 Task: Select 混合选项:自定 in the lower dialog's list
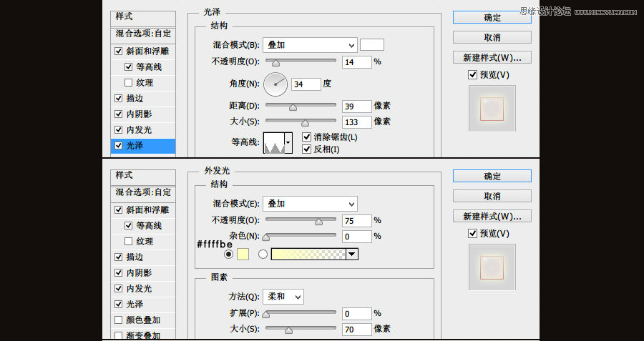(x=144, y=192)
